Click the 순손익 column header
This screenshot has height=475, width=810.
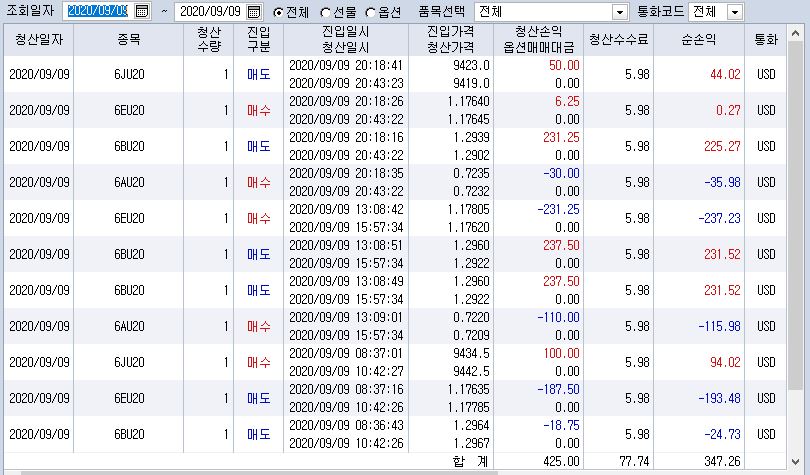(698, 40)
